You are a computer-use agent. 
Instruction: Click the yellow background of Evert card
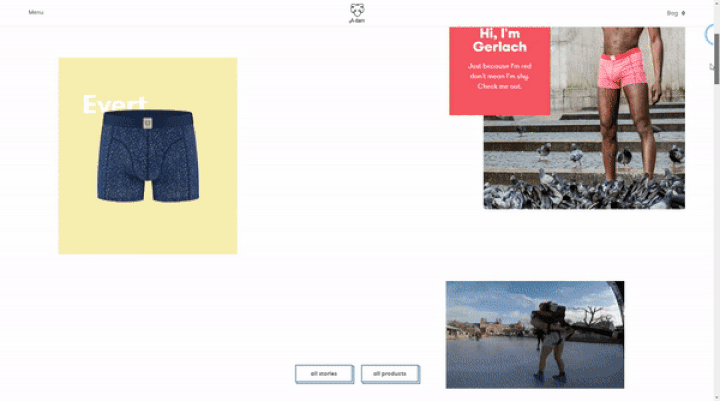(148, 230)
